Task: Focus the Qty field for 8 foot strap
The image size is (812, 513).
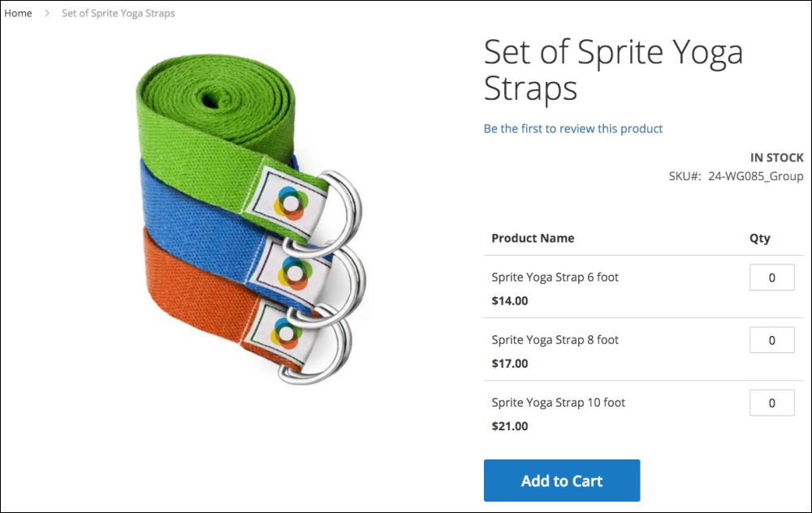Action: pos(771,340)
